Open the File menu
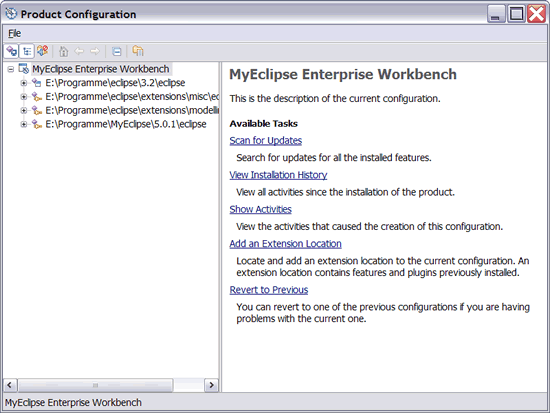The height and width of the screenshot is (413, 550). [14, 33]
